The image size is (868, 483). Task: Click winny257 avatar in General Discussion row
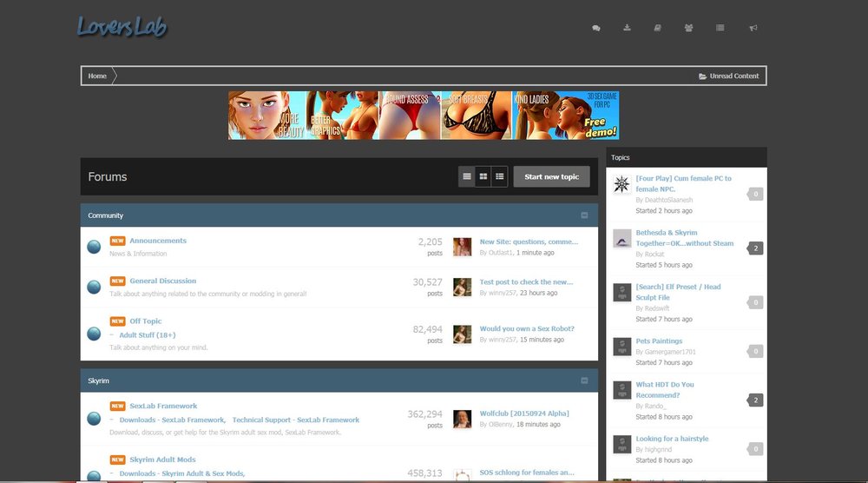(463, 287)
